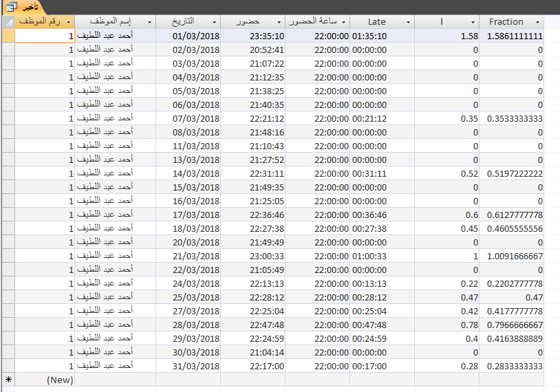Click date cell 07/03/2018

189,118
